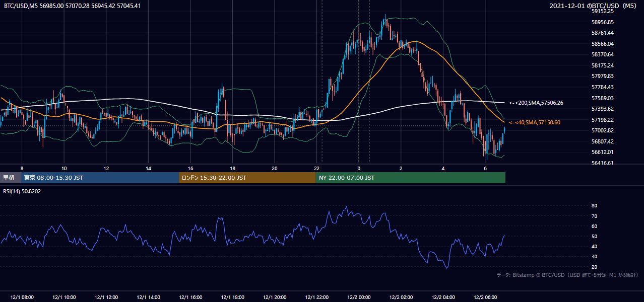Screen dimensions: 644x302
Task: Click the RSI 80 level label
Action: [594, 206]
